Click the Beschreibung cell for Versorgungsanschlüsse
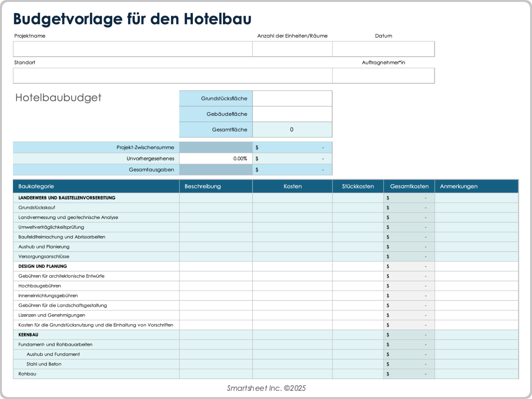The width and height of the screenshot is (532, 399). 216,257
